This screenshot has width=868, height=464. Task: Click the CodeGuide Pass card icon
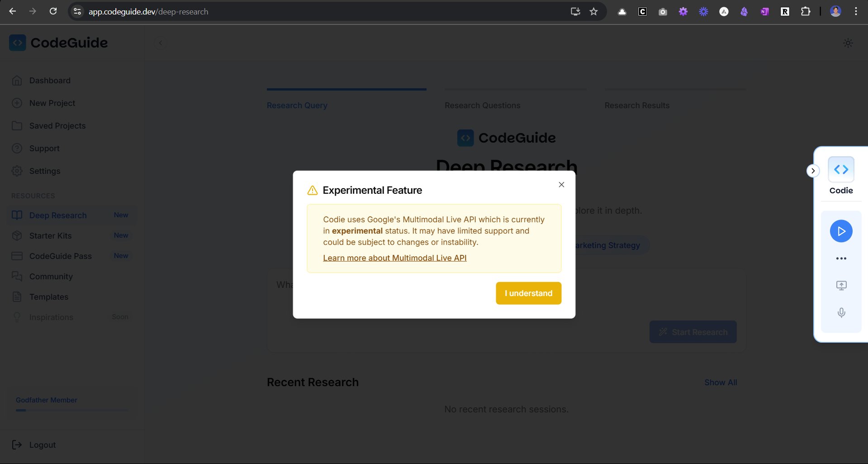[17, 256]
